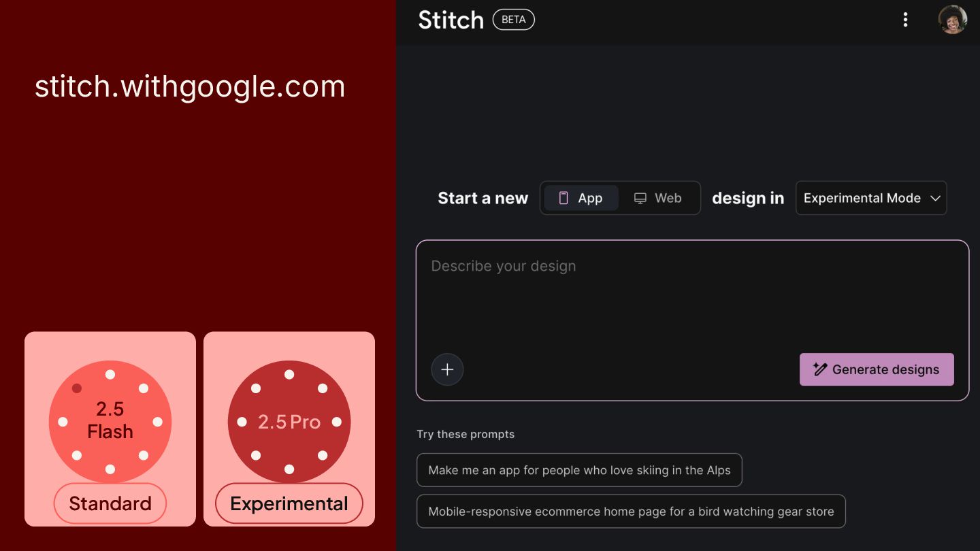Choose the bird watching gear store prompt
The height and width of the screenshot is (551, 980).
631,512
